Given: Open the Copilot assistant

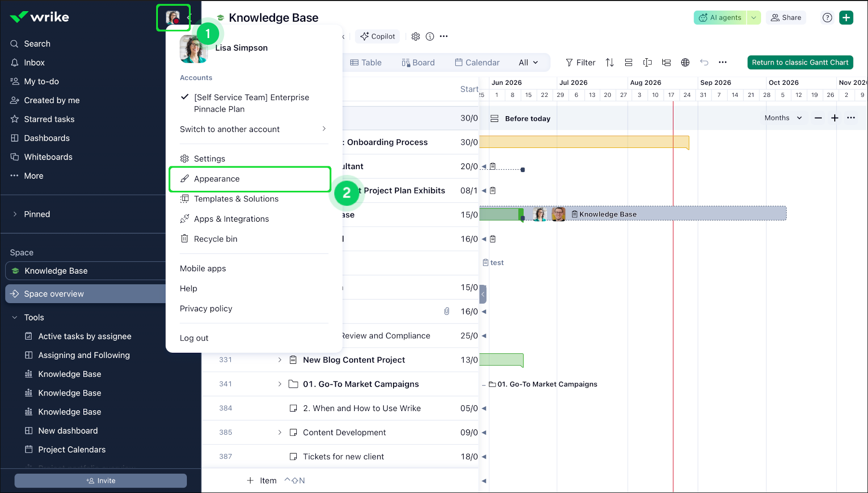Looking at the screenshot, I should click(x=378, y=36).
